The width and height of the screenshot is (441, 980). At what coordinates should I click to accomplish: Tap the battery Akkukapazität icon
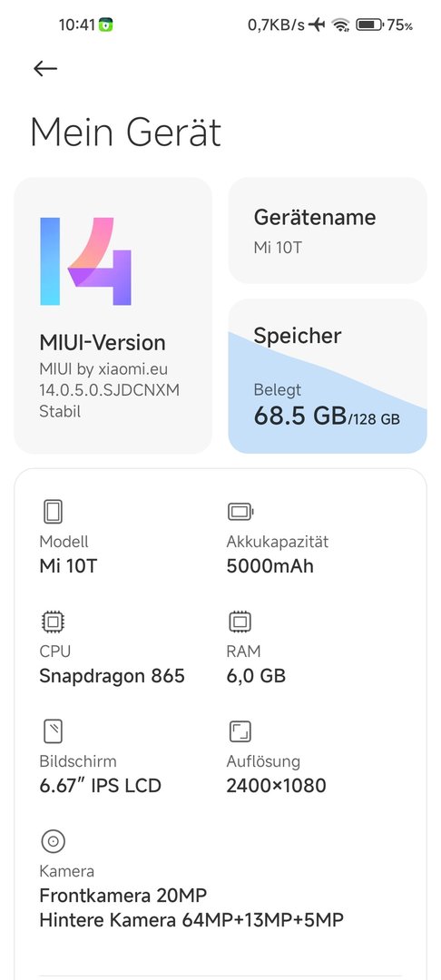click(x=240, y=512)
